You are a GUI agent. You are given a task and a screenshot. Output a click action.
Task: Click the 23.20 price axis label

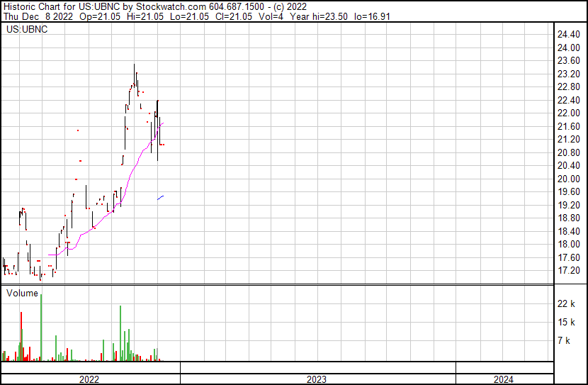(568, 74)
